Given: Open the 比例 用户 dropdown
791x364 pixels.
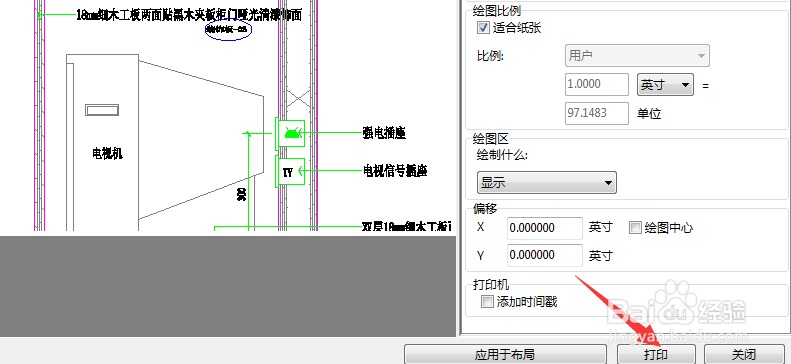Looking at the screenshot, I should (637, 56).
